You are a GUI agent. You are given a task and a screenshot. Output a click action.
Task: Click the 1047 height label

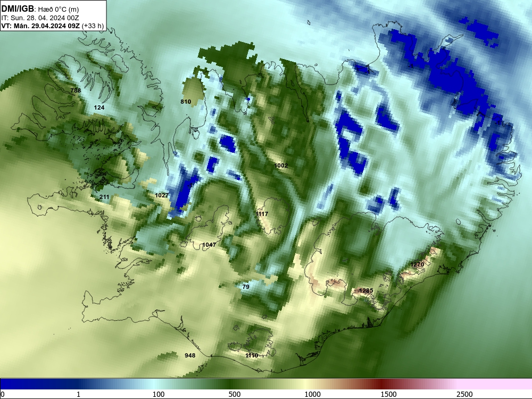click(x=209, y=245)
